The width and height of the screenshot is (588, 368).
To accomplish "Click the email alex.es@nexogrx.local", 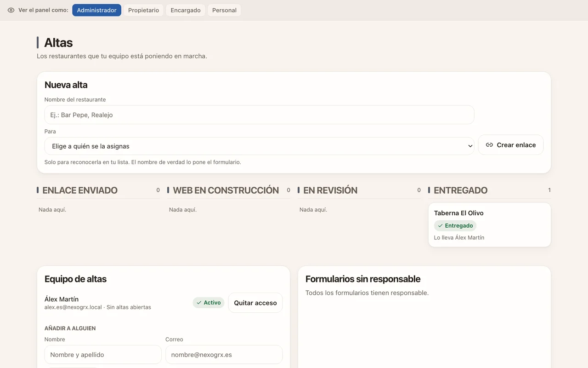I will [x=73, y=307].
